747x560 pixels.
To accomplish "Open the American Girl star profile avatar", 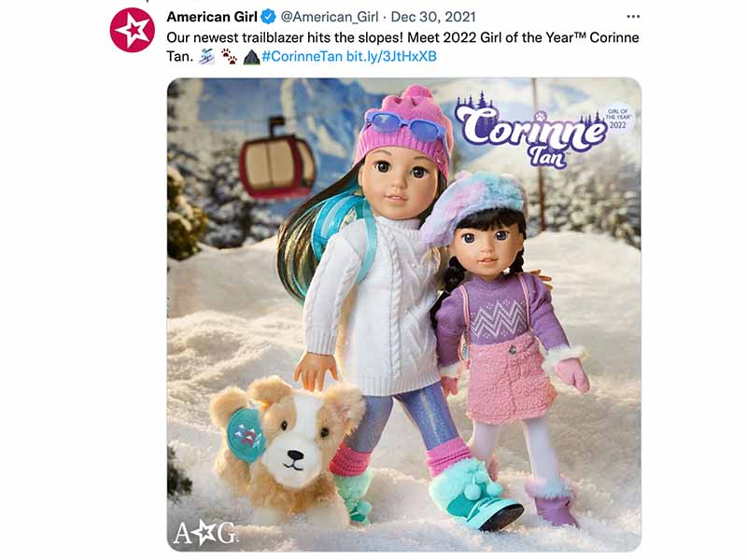I will pyautogui.click(x=132, y=30).
